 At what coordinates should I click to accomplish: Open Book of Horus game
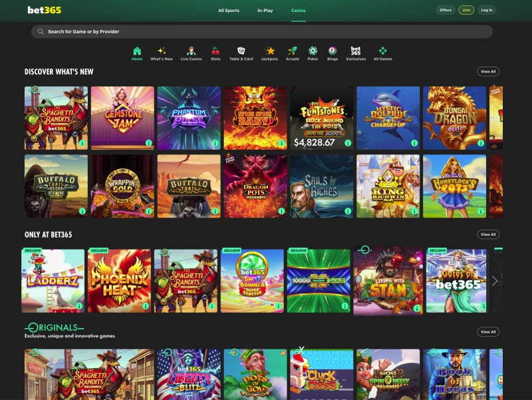point(455,375)
